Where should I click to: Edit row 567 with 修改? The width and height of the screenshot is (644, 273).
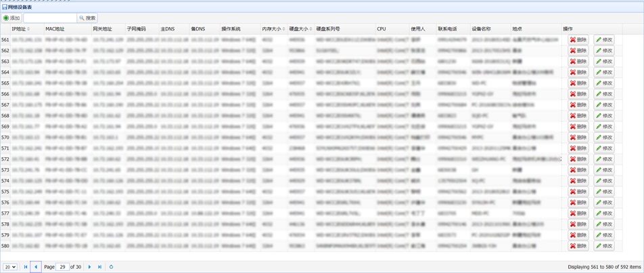point(604,105)
